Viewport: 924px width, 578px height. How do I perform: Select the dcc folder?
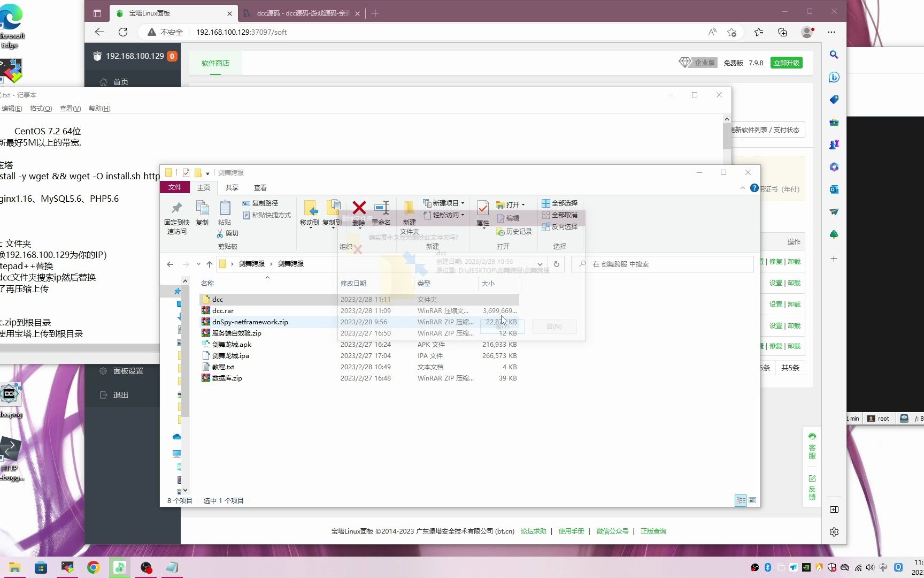pos(359,299)
